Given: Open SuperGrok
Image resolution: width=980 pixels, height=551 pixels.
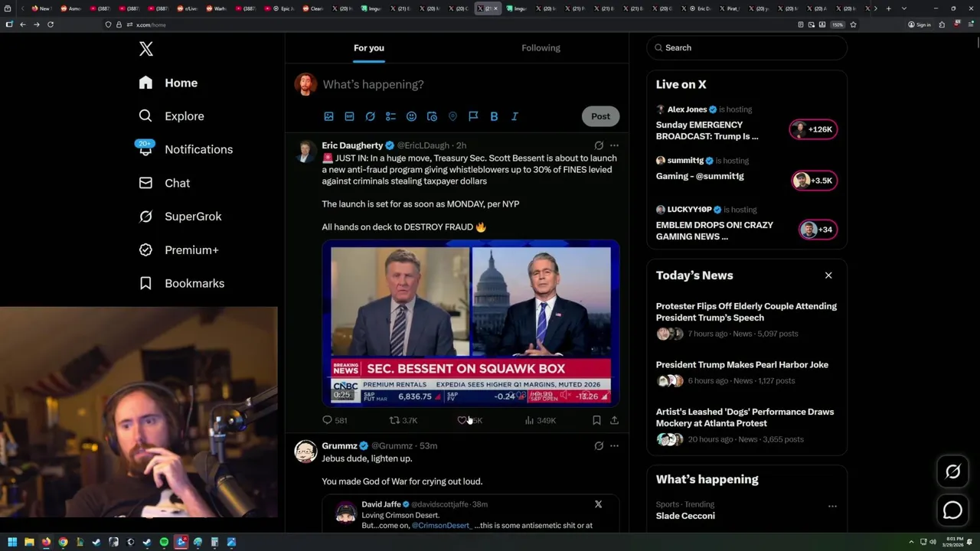Looking at the screenshot, I should [181, 217].
